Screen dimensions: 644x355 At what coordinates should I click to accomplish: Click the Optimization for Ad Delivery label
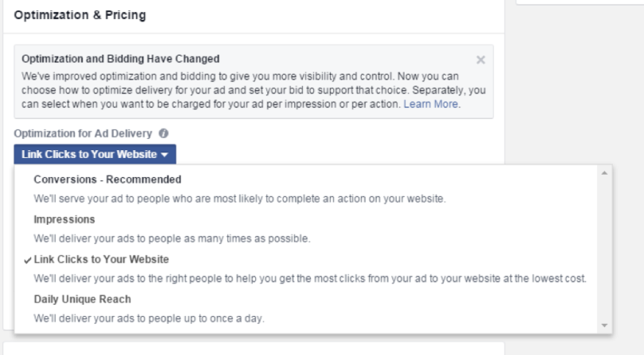pos(83,133)
